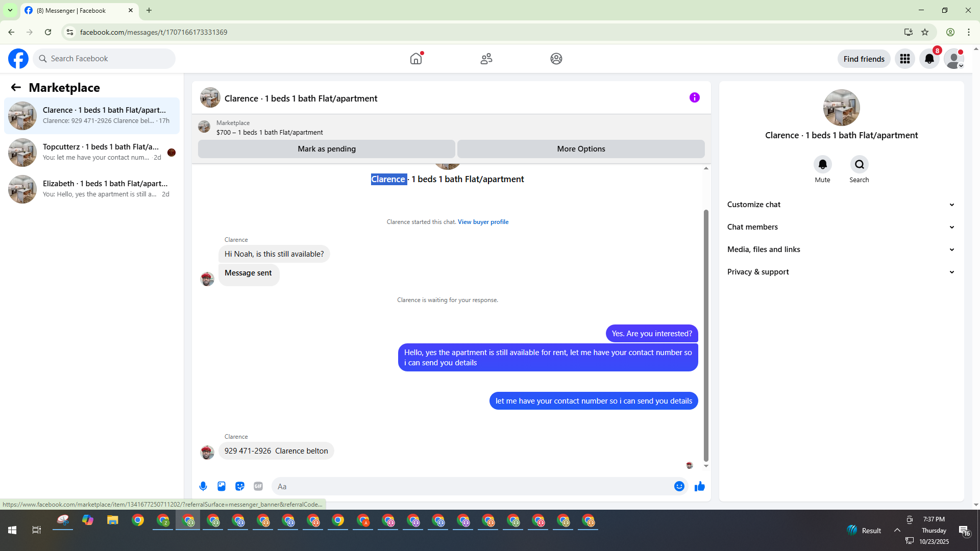
Task: Open the View buyer profile link
Action: (x=483, y=222)
